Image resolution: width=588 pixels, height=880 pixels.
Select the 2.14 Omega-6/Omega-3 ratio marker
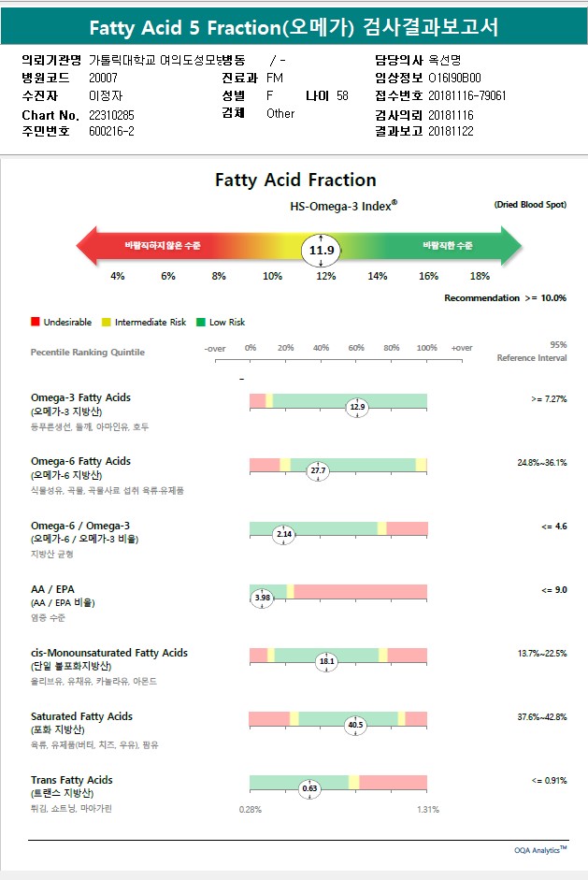(x=283, y=534)
